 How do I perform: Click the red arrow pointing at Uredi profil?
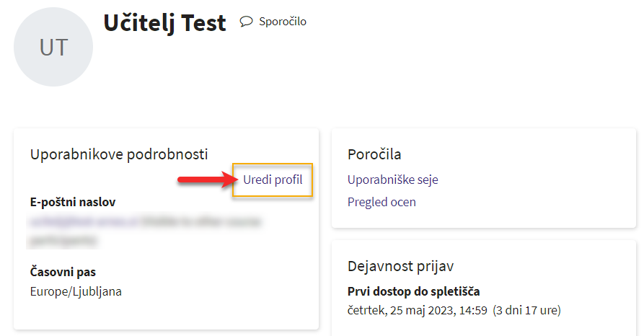point(208,180)
